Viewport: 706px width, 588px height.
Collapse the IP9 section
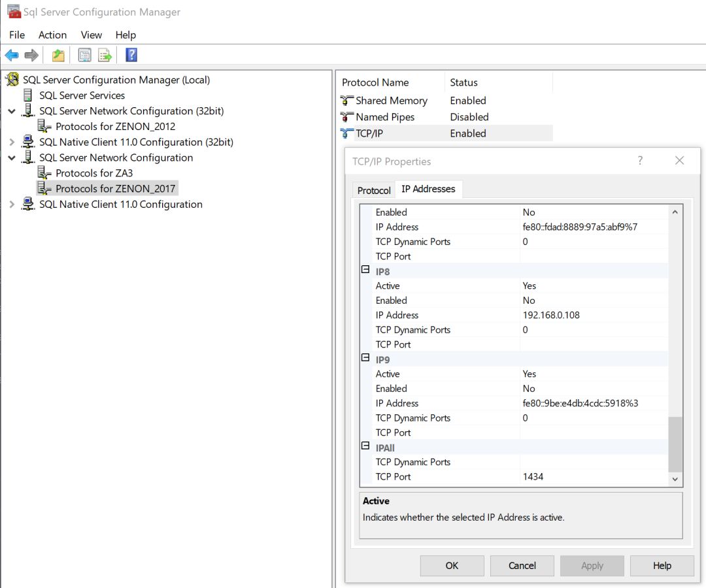click(x=365, y=358)
